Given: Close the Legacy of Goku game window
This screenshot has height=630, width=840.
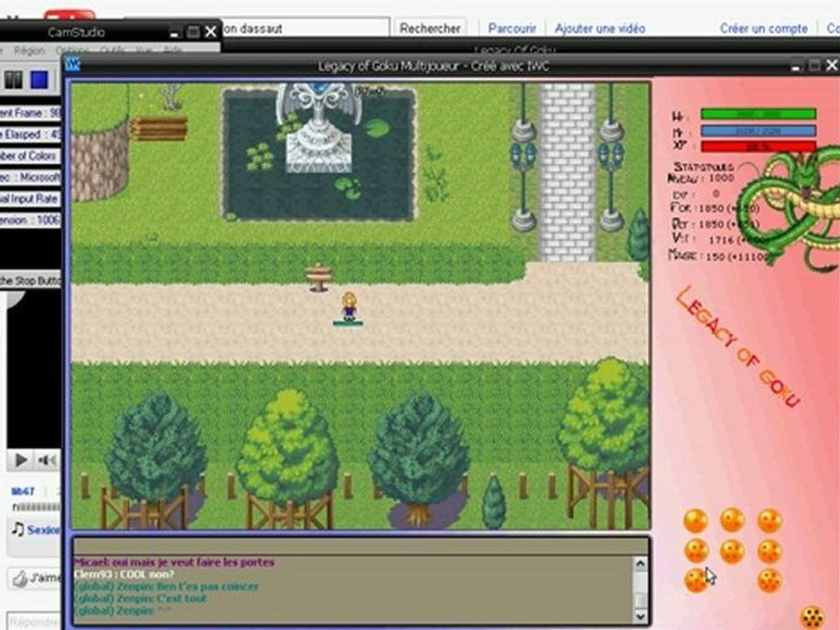Looking at the screenshot, I should tap(831, 66).
